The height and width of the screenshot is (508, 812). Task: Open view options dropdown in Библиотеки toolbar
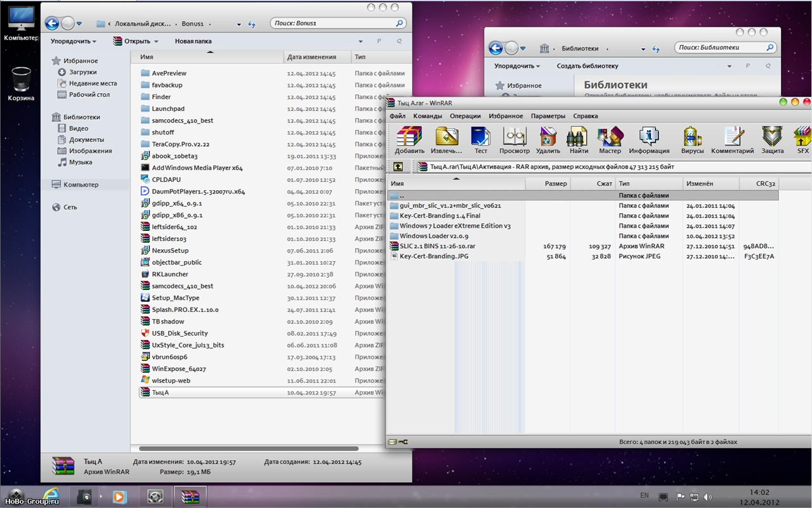730,66
